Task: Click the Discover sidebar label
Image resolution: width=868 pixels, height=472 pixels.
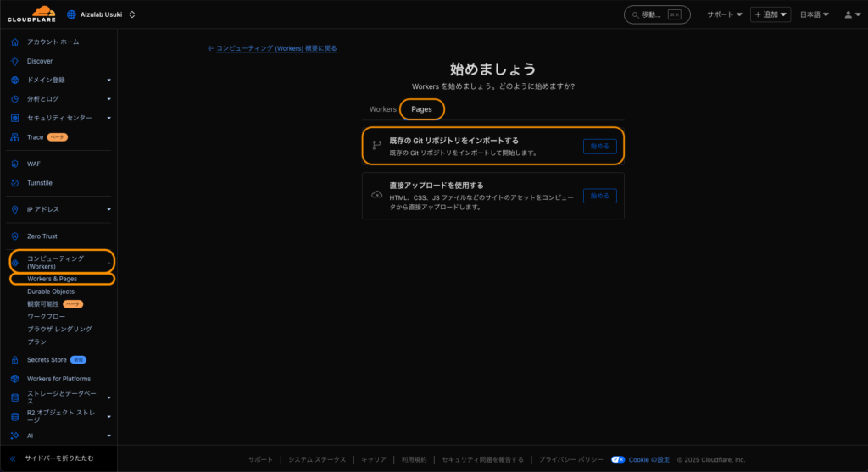Action: coord(40,61)
